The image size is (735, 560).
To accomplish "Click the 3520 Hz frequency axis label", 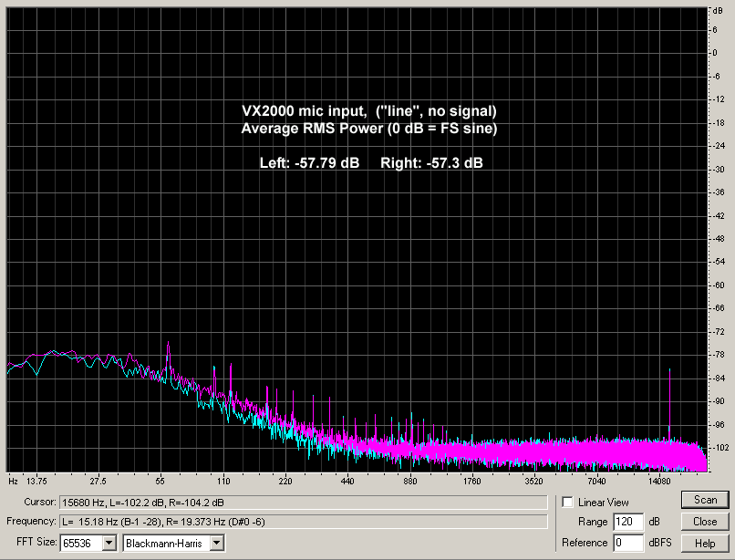I will [x=533, y=482].
